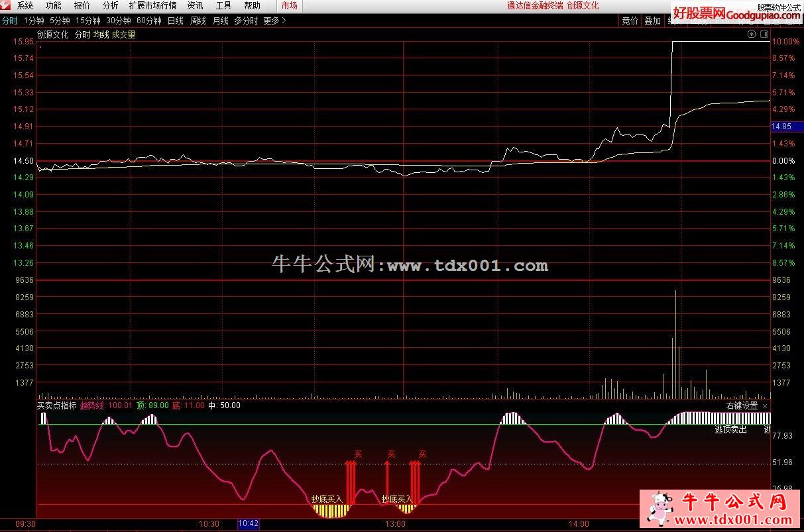Open the 扩展市场行情 menu

pyautogui.click(x=153, y=5)
